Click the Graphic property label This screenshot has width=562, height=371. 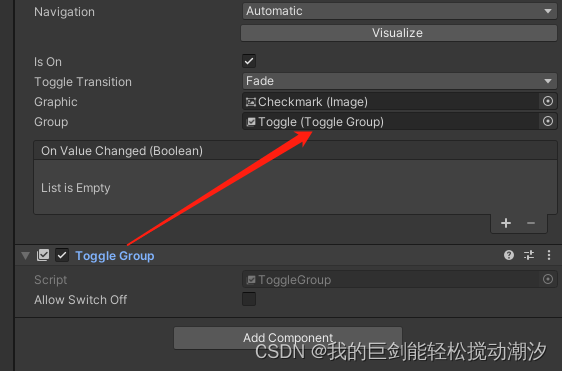56,102
